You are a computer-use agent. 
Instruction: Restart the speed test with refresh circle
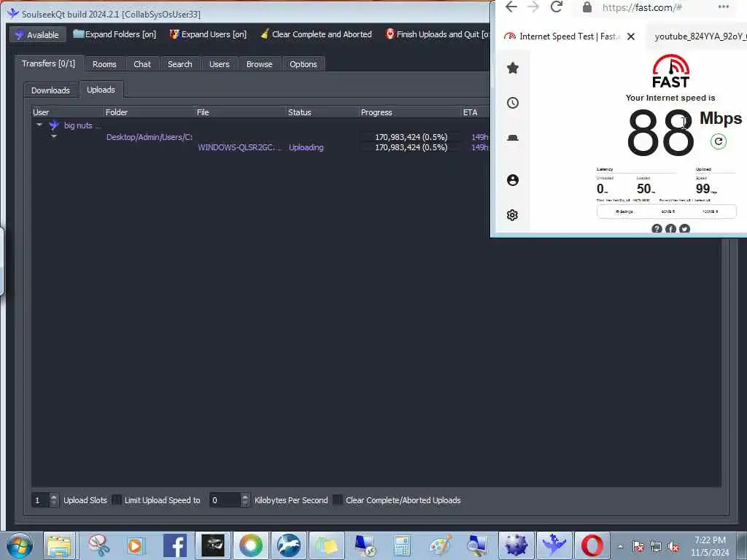point(719,141)
